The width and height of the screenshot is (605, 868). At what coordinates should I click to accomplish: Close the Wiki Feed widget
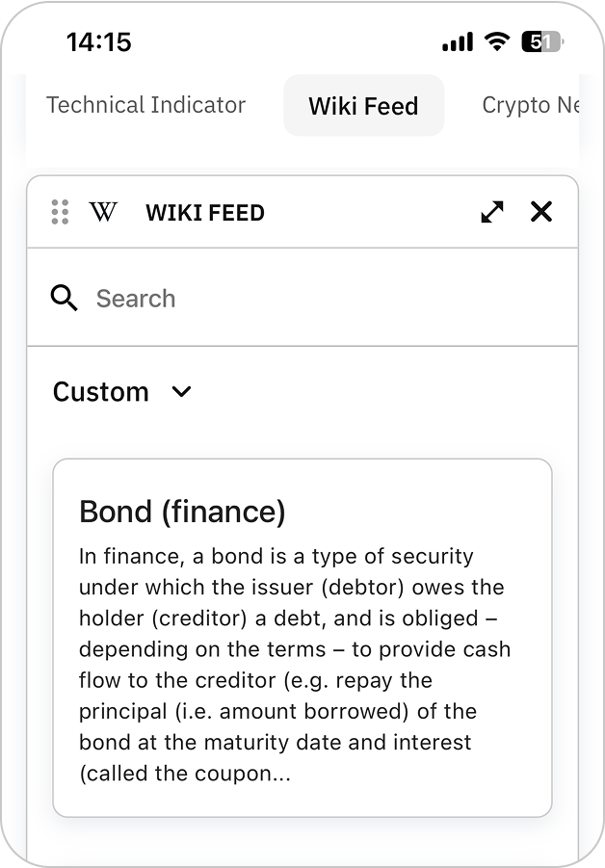coord(541,212)
